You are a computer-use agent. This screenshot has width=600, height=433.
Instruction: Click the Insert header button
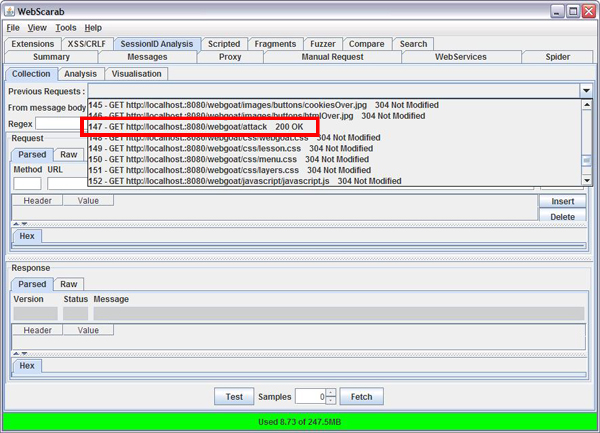562,201
